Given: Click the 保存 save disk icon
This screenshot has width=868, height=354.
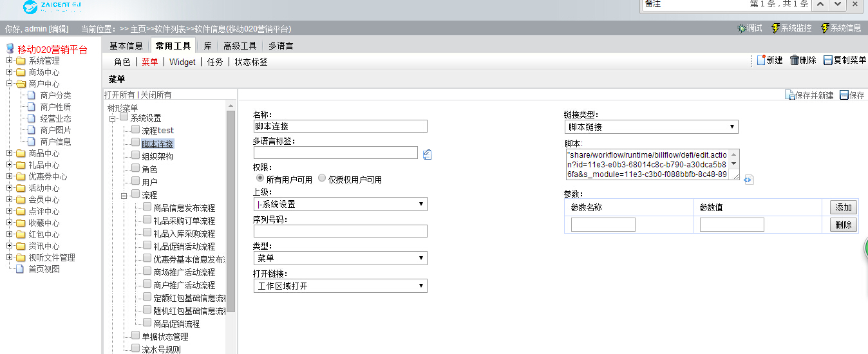Looking at the screenshot, I should tap(844, 95).
